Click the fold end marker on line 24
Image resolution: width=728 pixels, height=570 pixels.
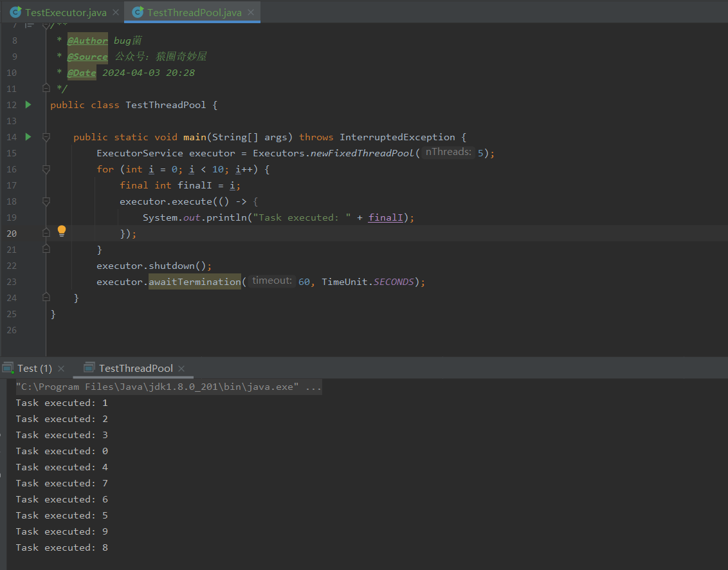[x=46, y=297]
